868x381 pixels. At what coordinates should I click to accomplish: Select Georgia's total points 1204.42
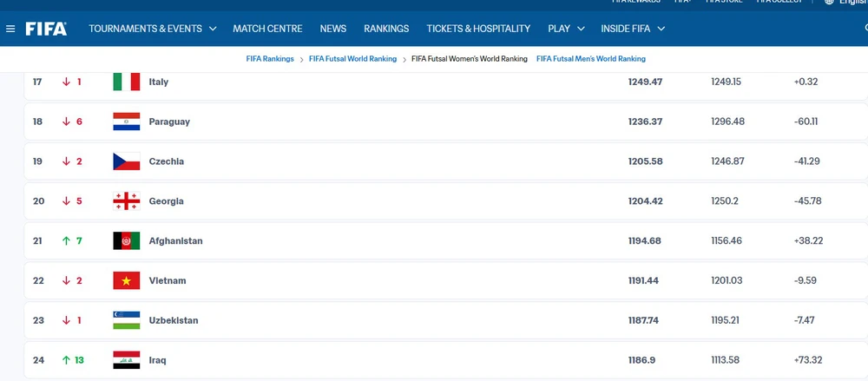coord(645,201)
